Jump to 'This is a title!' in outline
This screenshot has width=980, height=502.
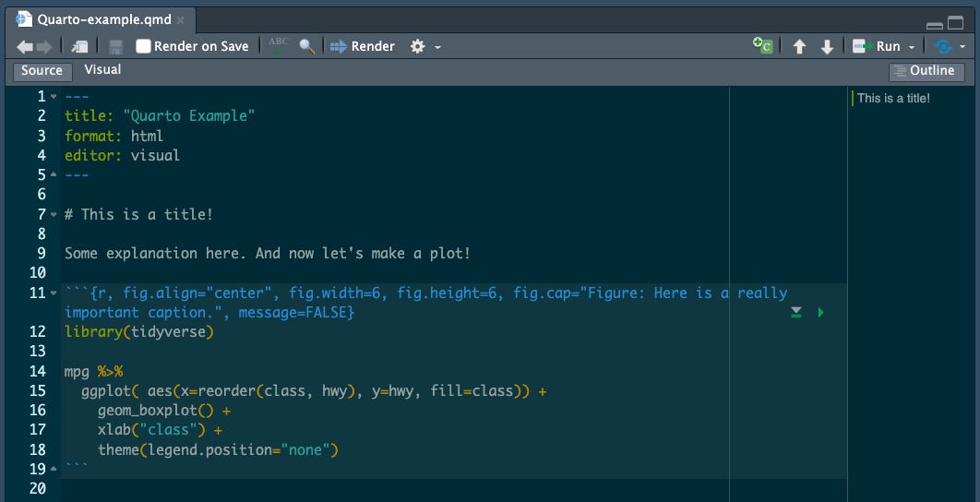click(x=893, y=98)
